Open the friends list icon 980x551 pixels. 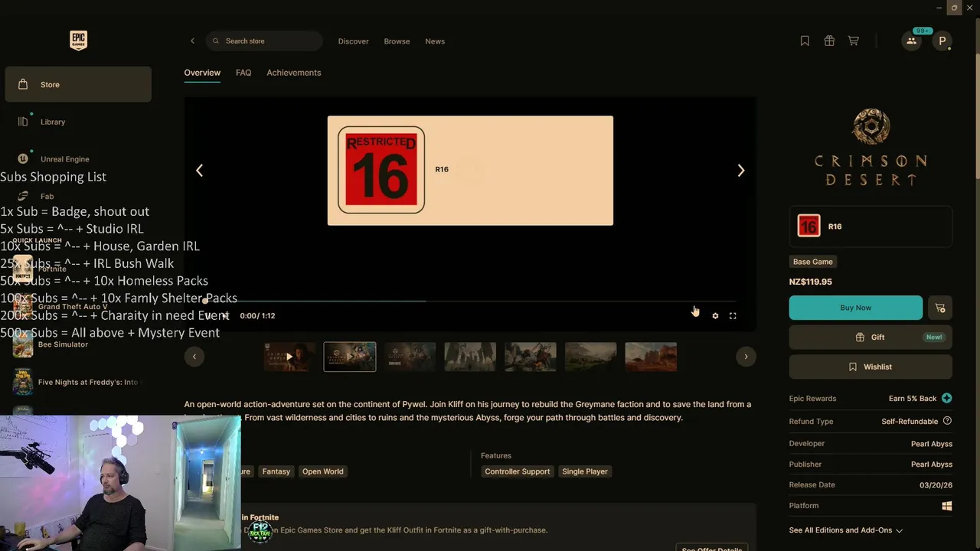click(911, 41)
